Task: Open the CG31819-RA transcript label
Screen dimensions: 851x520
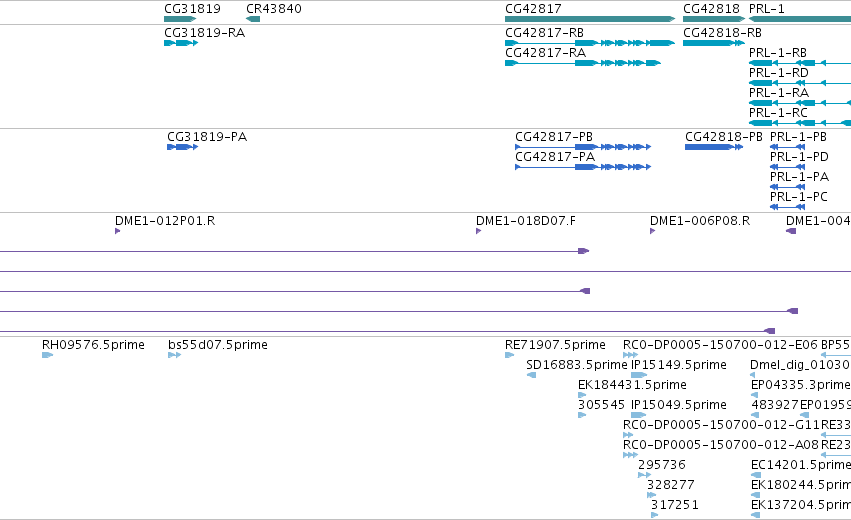Action: [x=205, y=33]
